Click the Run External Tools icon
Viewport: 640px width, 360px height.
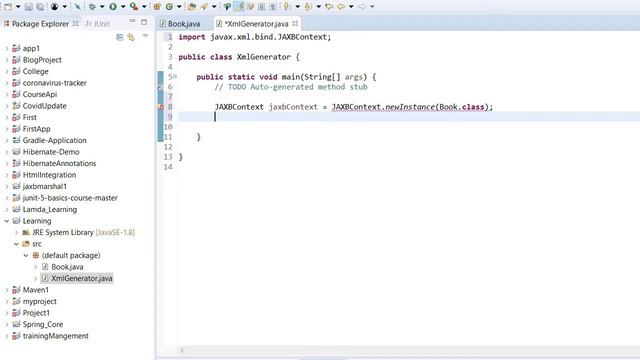[134, 7]
